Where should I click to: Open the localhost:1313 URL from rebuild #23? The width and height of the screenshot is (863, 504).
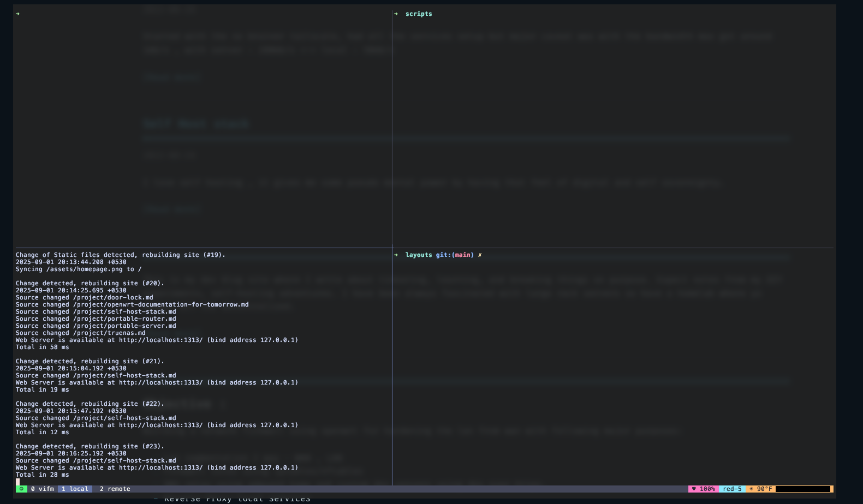tap(160, 467)
